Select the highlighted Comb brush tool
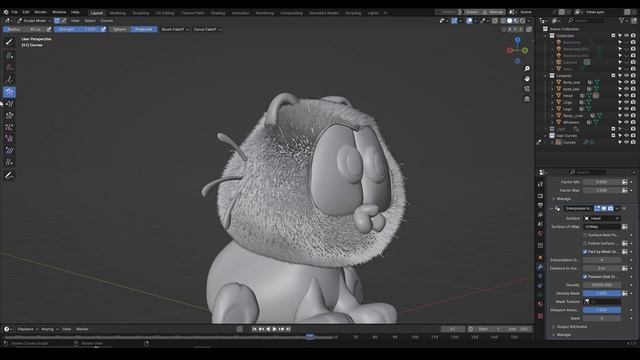The height and width of the screenshot is (360, 640). [x=9, y=92]
